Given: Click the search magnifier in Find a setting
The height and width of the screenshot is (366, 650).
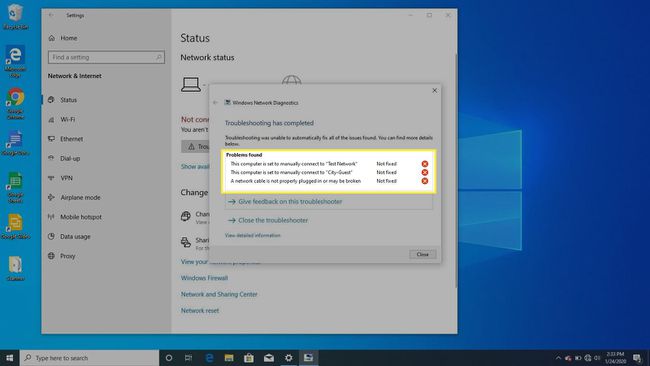Looking at the screenshot, I should click(158, 57).
